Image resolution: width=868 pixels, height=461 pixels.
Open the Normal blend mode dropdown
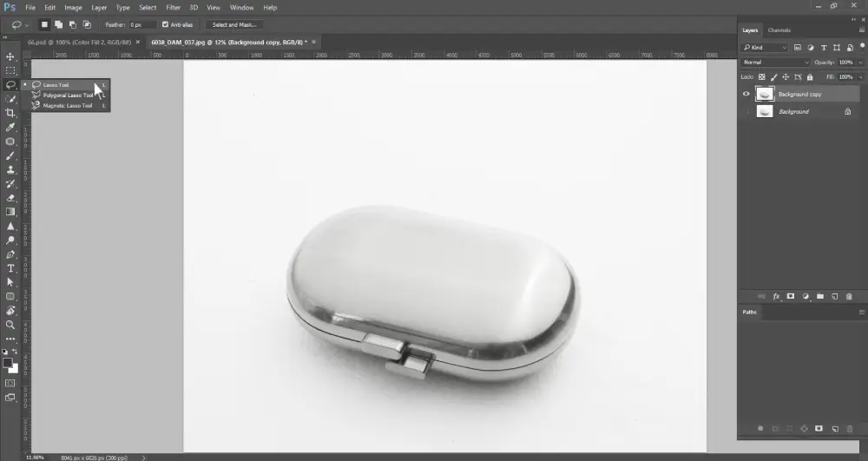click(x=775, y=63)
